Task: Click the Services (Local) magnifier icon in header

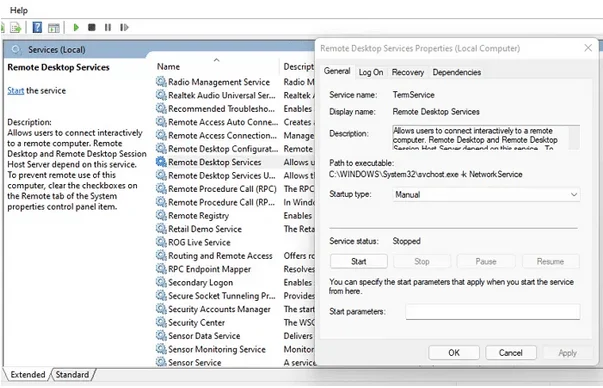Action: point(16,50)
